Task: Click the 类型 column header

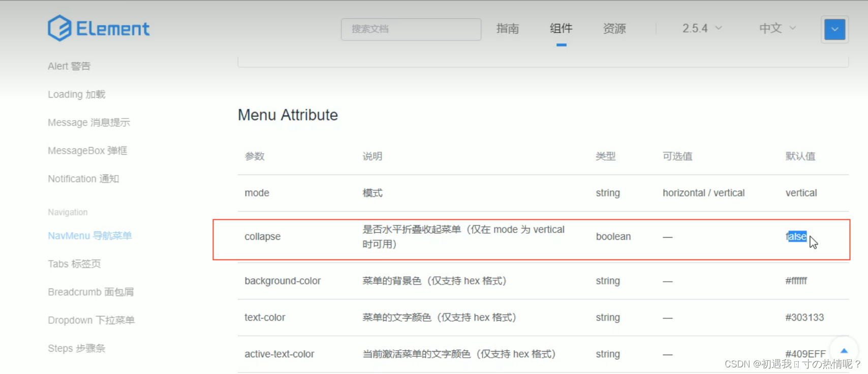Action: [x=606, y=156]
